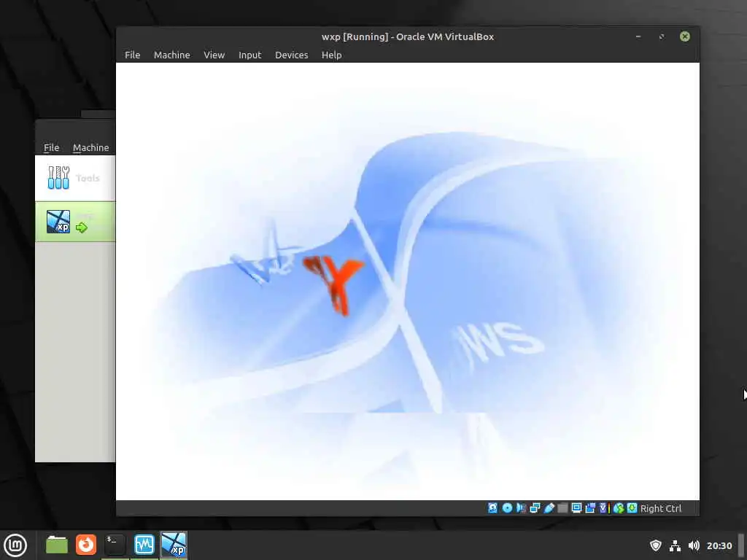Image resolution: width=747 pixels, height=560 pixels.
Task: Open the Help menu
Action: 332,55
